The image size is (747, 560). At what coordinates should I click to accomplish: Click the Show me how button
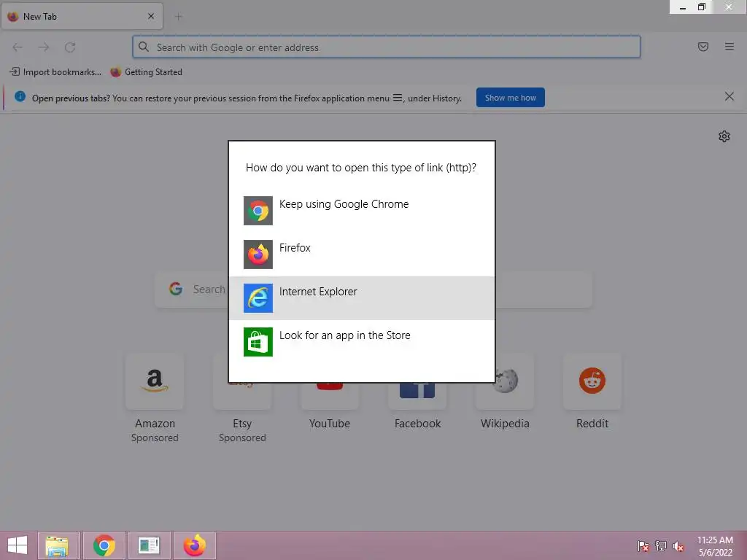tap(510, 98)
